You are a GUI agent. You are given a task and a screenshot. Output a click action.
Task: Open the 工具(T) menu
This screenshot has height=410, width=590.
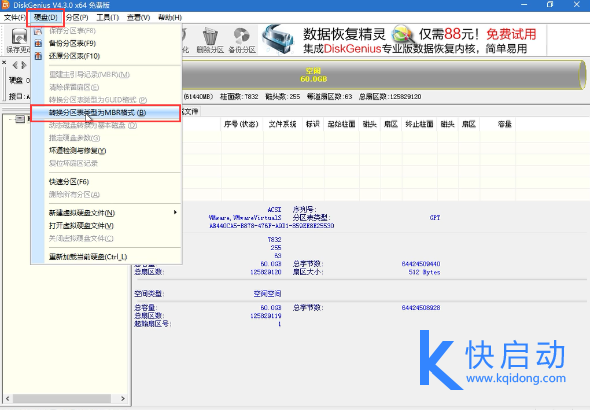click(108, 17)
